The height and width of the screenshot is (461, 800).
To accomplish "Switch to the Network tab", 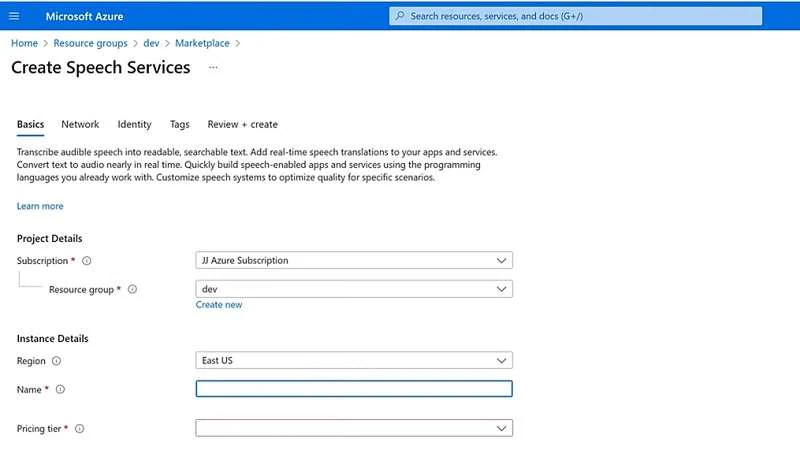I will (x=80, y=125).
